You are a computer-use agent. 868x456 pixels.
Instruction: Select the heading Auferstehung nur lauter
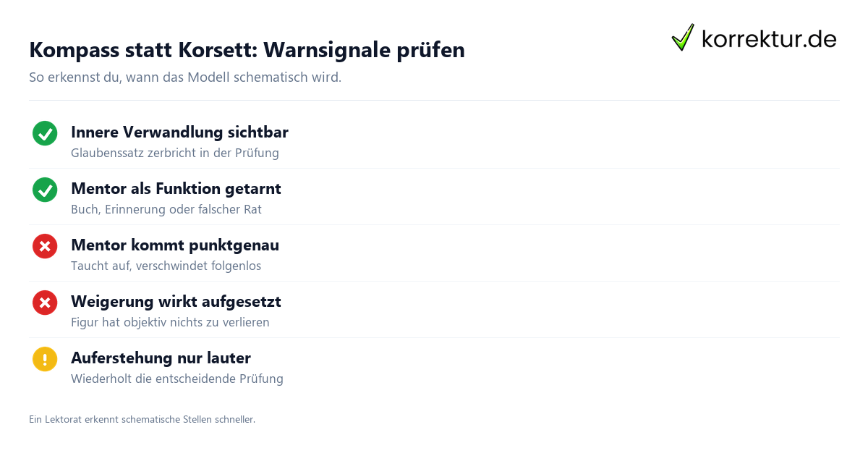coord(161,358)
